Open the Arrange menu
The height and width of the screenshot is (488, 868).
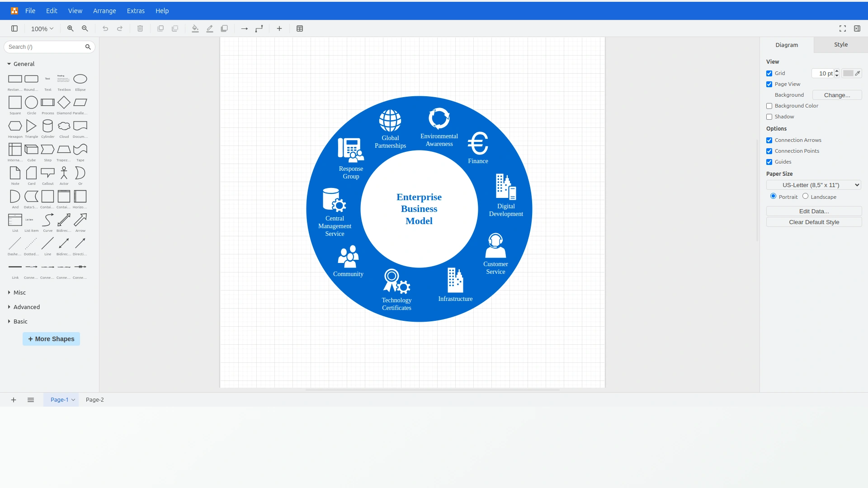tap(104, 11)
